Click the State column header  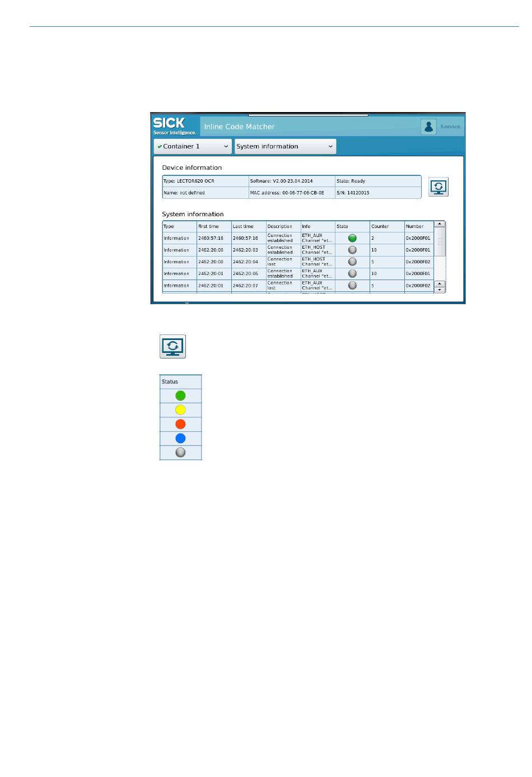pos(342,226)
